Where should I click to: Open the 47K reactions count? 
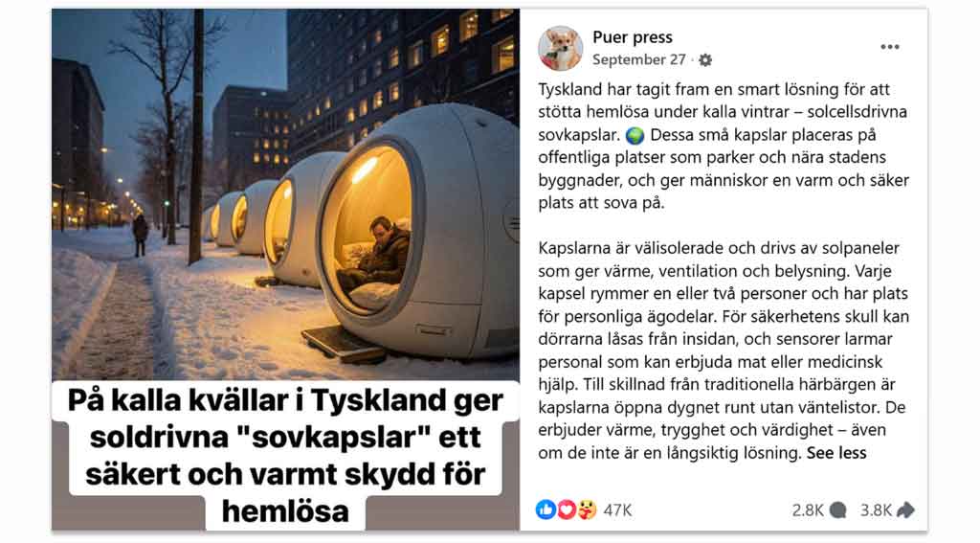pyautogui.click(x=617, y=510)
